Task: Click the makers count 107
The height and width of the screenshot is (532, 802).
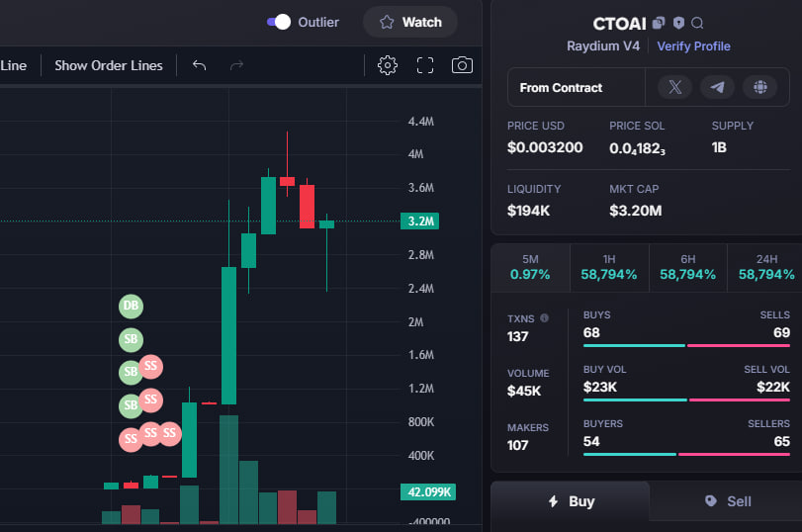Action: [517, 445]
